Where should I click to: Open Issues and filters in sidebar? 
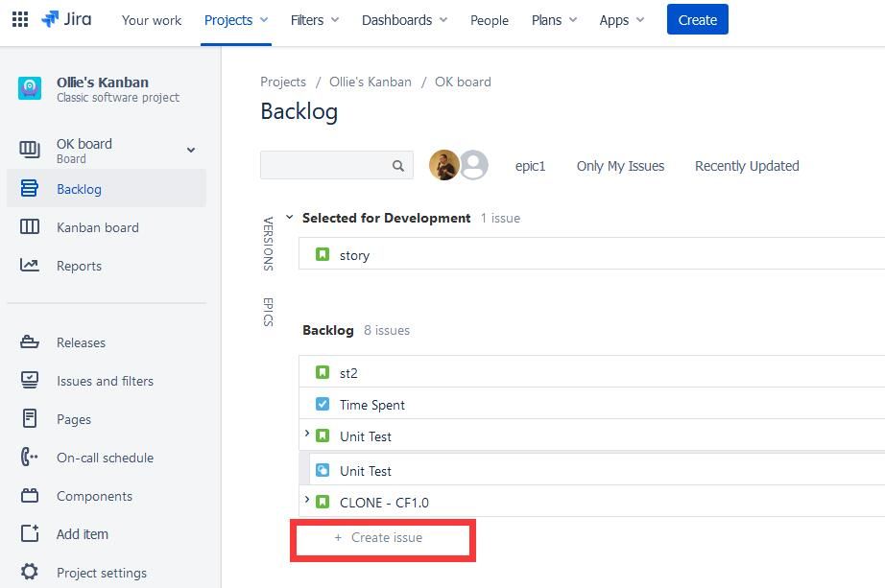point(107,381)
